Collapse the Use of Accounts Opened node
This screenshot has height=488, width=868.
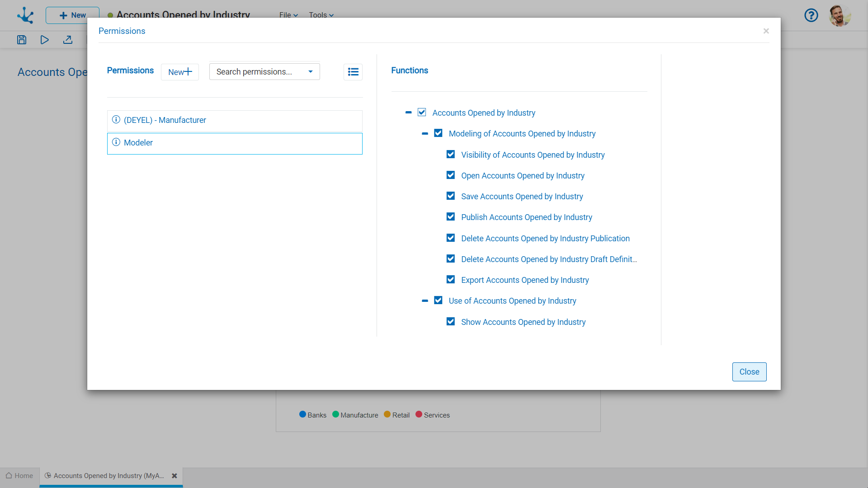[x=425, y=301]
